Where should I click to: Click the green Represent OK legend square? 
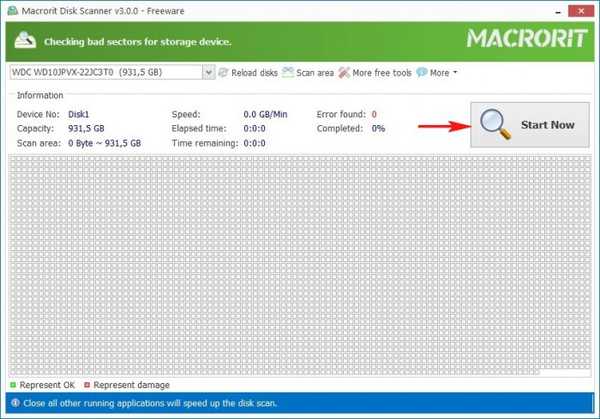(13, 385)
